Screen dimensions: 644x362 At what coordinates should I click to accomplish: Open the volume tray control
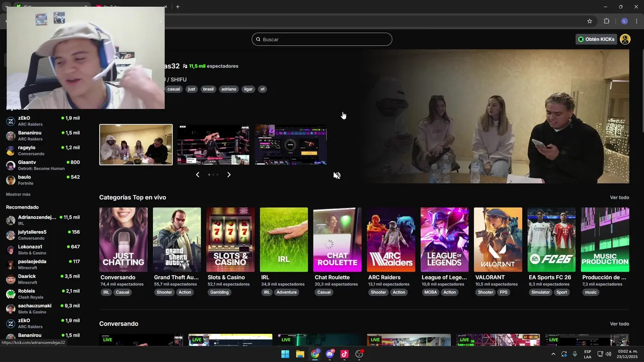608,354
